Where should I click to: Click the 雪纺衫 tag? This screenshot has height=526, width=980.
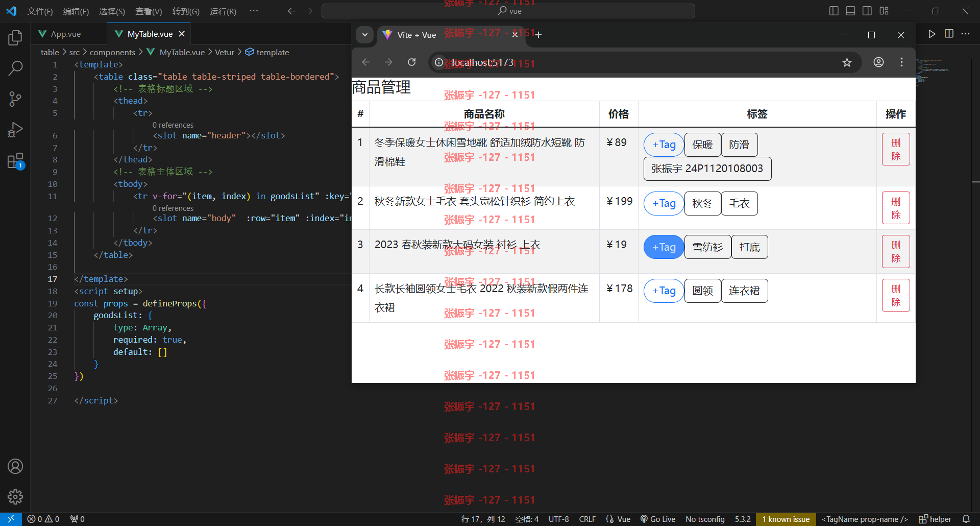click(x=707, y=247)
